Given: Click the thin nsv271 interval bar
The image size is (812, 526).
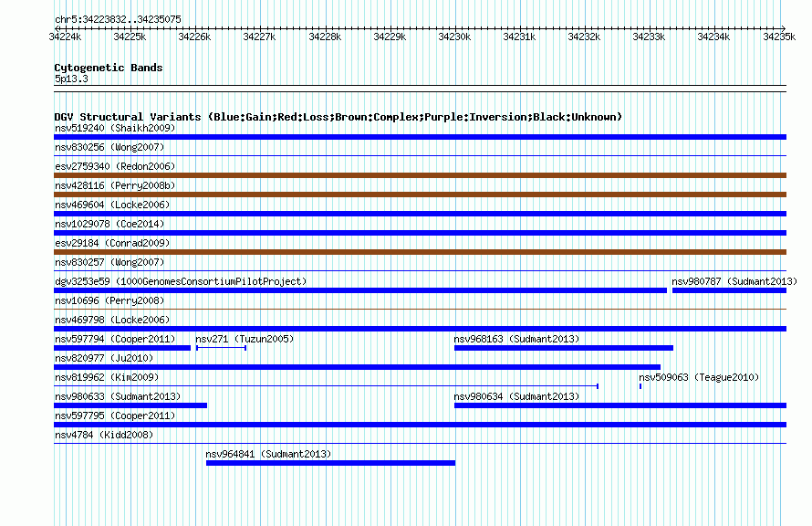Looking at the screenshot, I should click(221, 348).
